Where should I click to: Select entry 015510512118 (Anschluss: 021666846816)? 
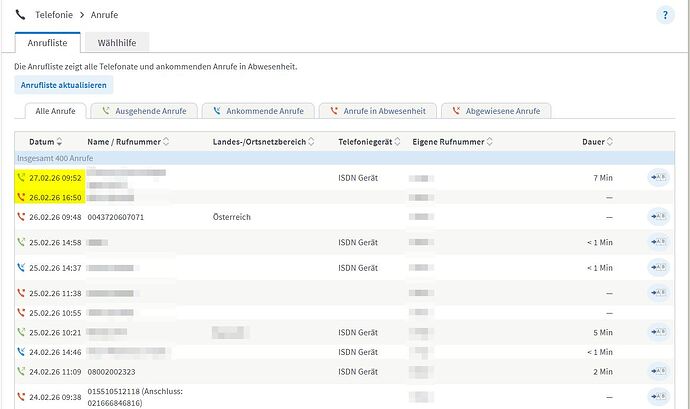(x=135, y=397)
